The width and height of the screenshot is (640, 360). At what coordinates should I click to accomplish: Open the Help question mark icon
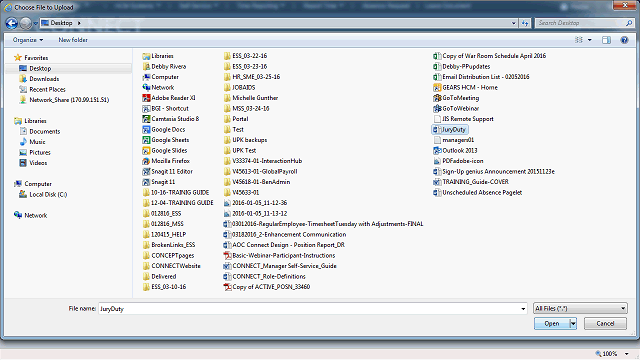point(624,40)
